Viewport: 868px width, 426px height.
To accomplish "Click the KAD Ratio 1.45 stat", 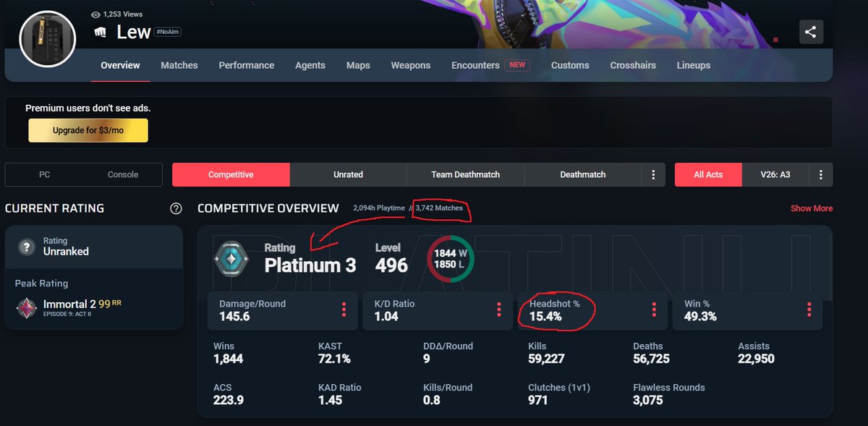I will point(339,393).
